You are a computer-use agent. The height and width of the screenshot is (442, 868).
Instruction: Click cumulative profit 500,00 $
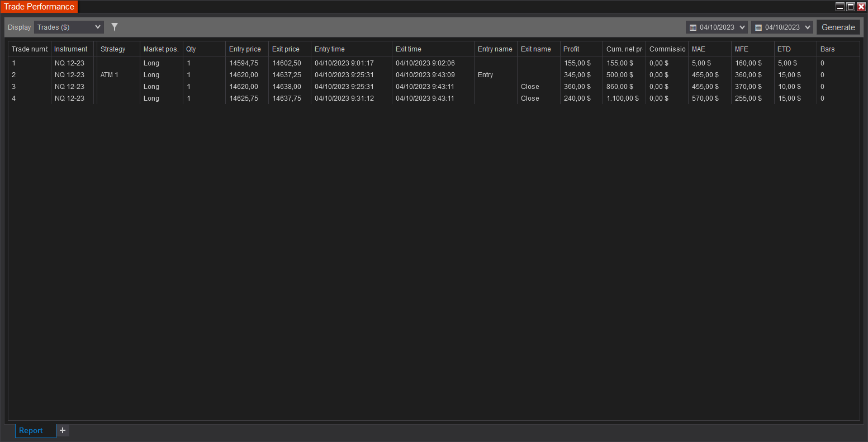[620, 75]
